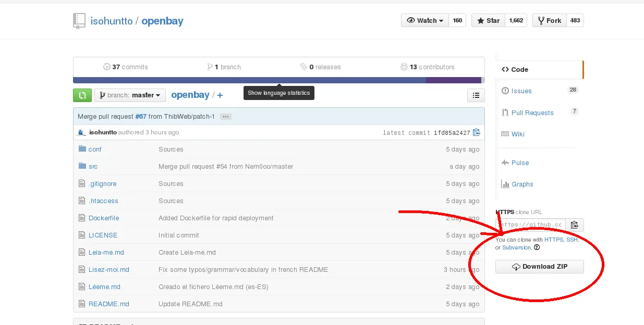Click the repository bookmark icon beside isohuntto
The width and height of the screenshot is (644, 325).
tap(79, 21)
